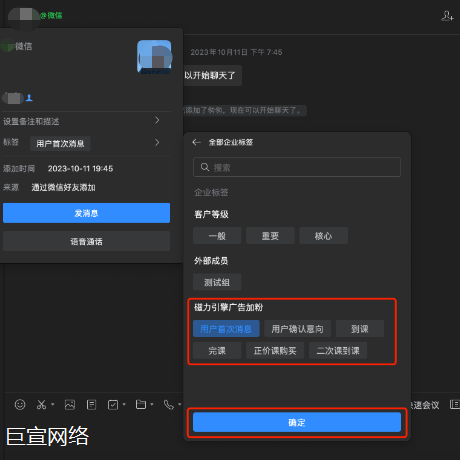
Task: Open the file folder icon
Action: tap(141, 404)
